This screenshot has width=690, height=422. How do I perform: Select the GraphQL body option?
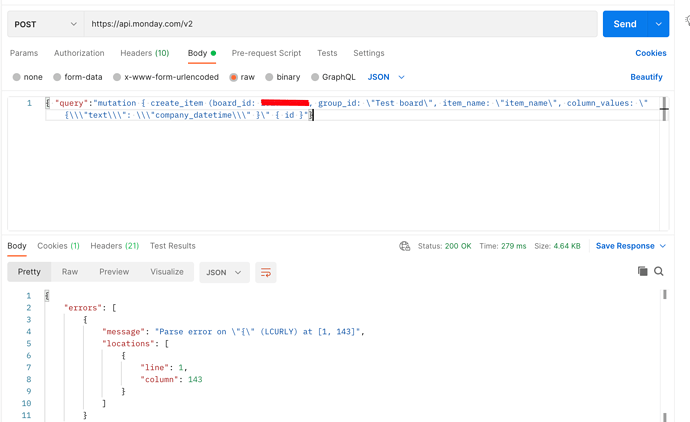(x=333, y=77)
